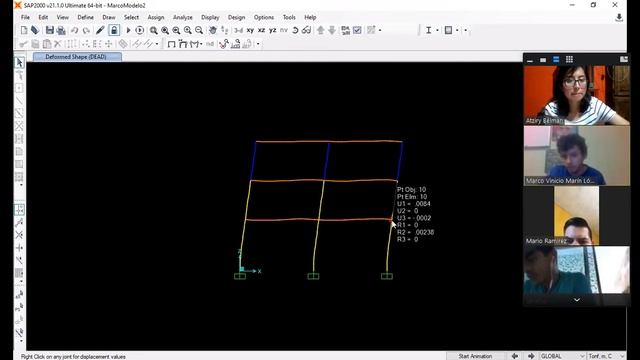Click the Undo arrow icon

click(x=75, y=30)
